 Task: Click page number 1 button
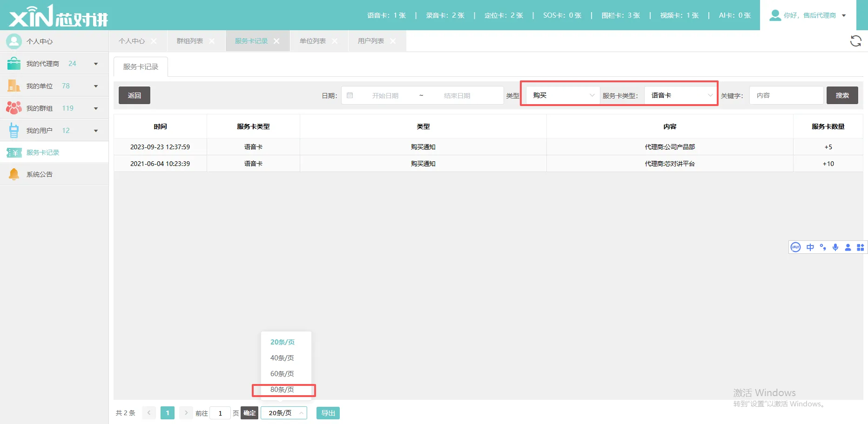point(168,413)
